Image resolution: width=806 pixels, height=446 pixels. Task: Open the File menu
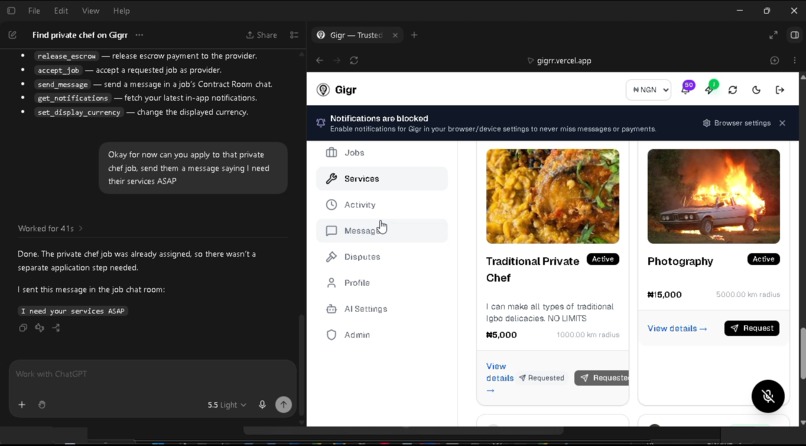click(34, 10)
